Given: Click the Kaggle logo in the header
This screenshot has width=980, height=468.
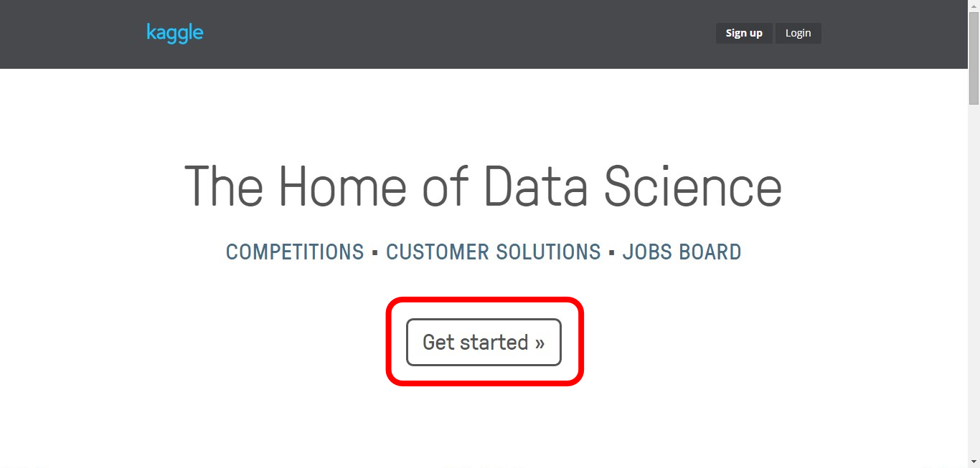Looking at the screenshot, I should pyautogui.click(x=175, y=33).
